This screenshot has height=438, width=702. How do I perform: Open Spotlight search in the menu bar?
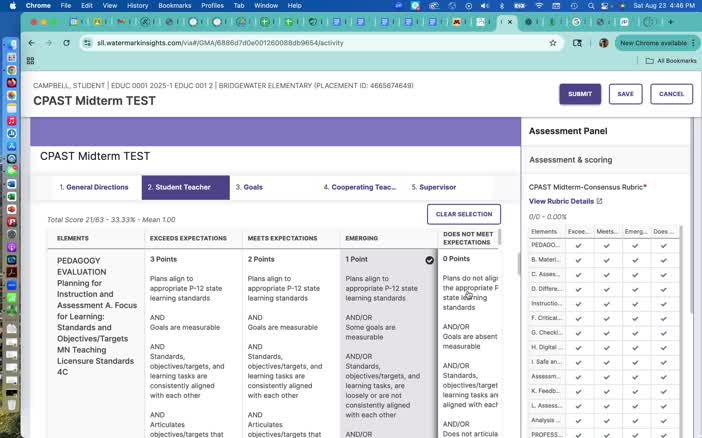click(x=591, y=6)
